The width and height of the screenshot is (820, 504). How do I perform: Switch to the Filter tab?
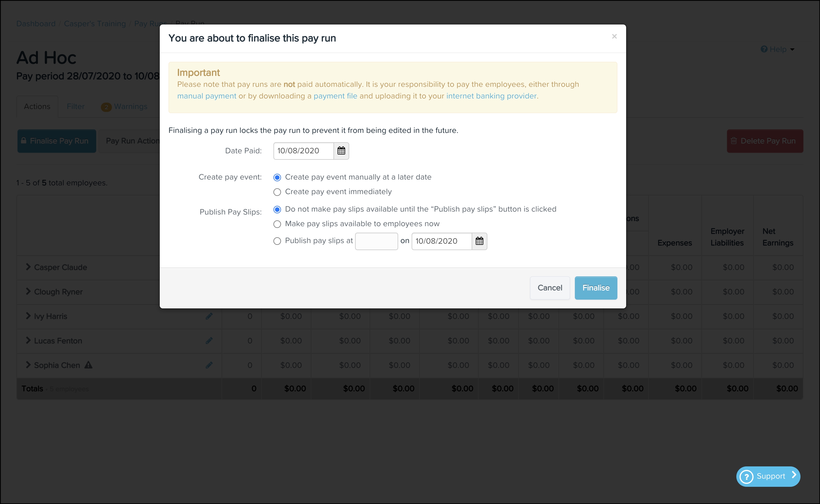click(76, 107)
